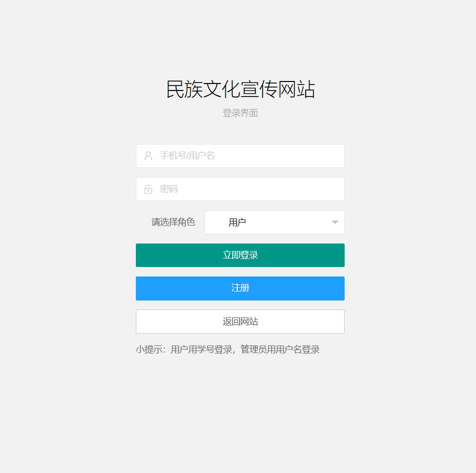The image size is (476, 473).
Task: Click the 小提示 hint text below buttons
Action: click(151, 349)
